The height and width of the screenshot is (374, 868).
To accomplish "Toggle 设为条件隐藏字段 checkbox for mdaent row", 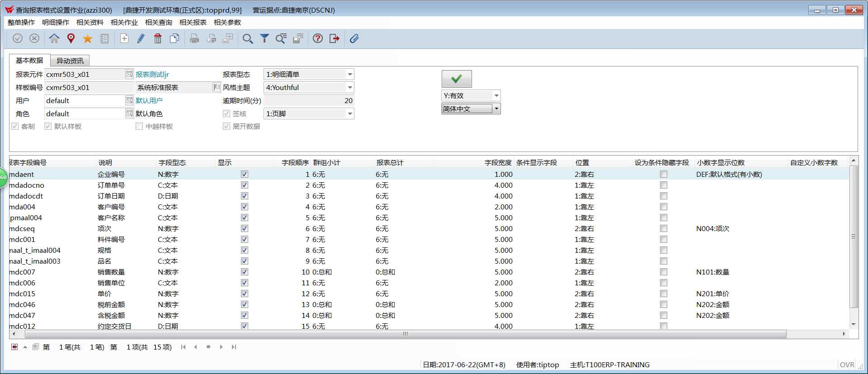I will [664, 174].
